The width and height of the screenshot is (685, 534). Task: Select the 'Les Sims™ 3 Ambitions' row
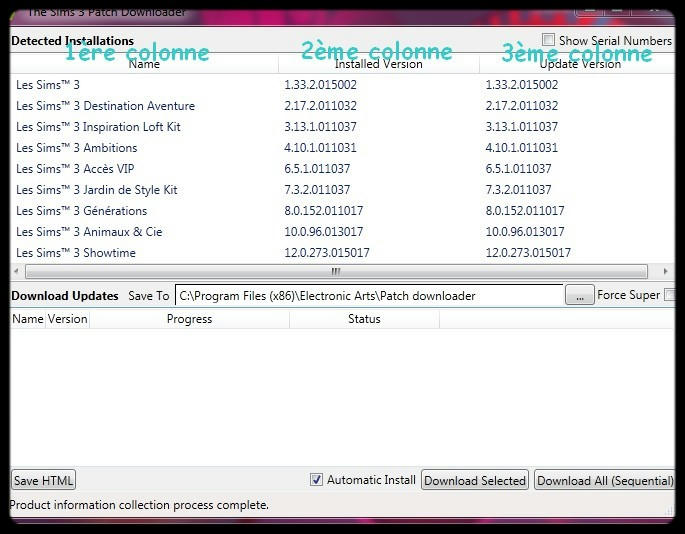tap(342, 148)
